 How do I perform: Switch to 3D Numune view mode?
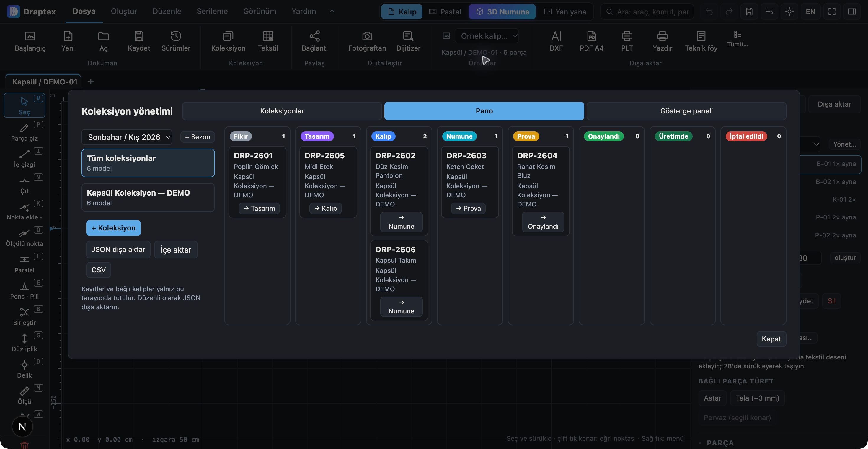click(x=502, y=12)
